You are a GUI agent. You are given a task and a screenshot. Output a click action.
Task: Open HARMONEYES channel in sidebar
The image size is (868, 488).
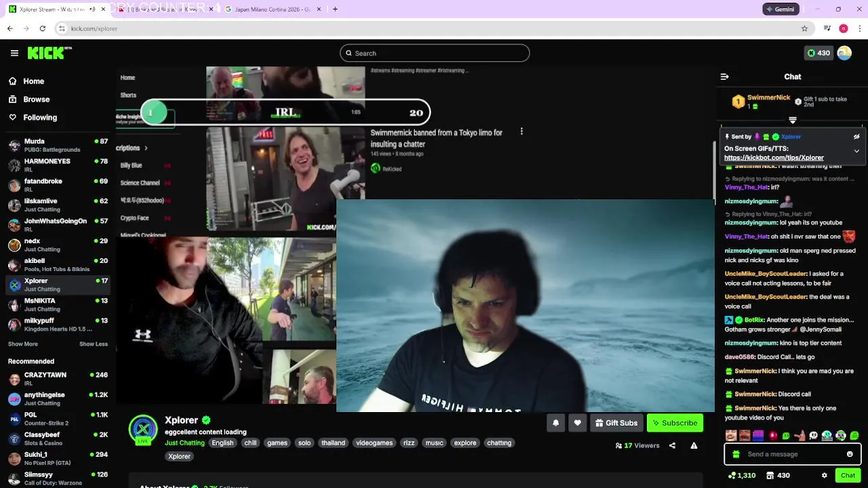[x=58, y=165]
